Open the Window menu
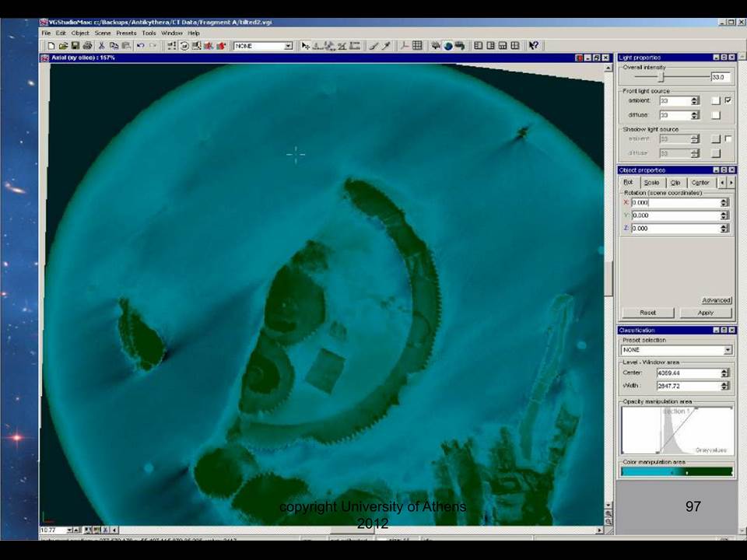 (171, 33)
